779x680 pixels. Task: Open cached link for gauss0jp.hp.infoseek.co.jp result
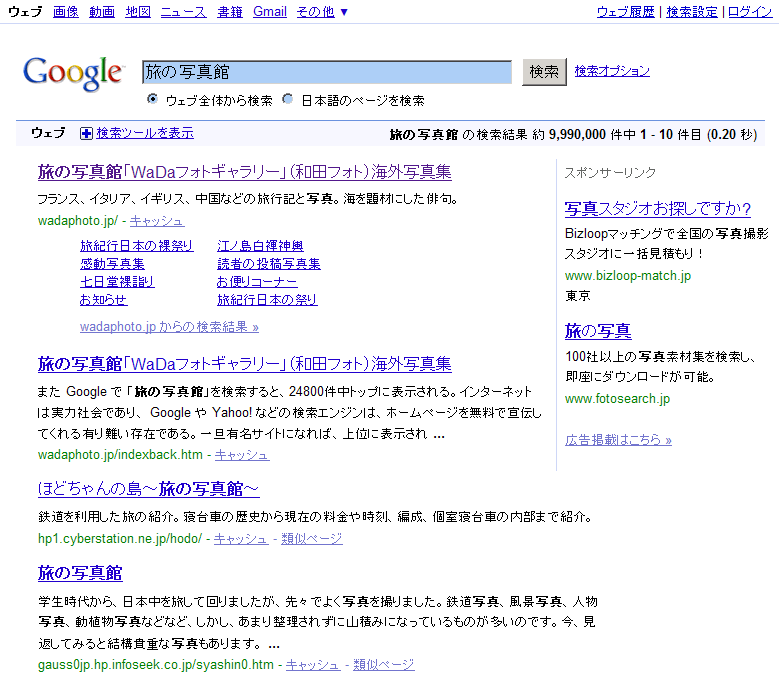point(312,665)
